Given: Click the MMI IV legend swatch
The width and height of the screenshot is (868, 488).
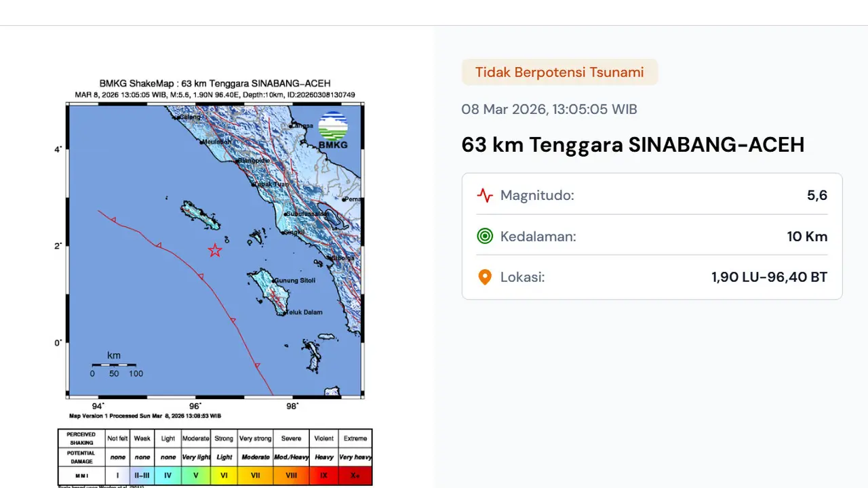Looking at the screenshot, I should [x=167, y=476].
